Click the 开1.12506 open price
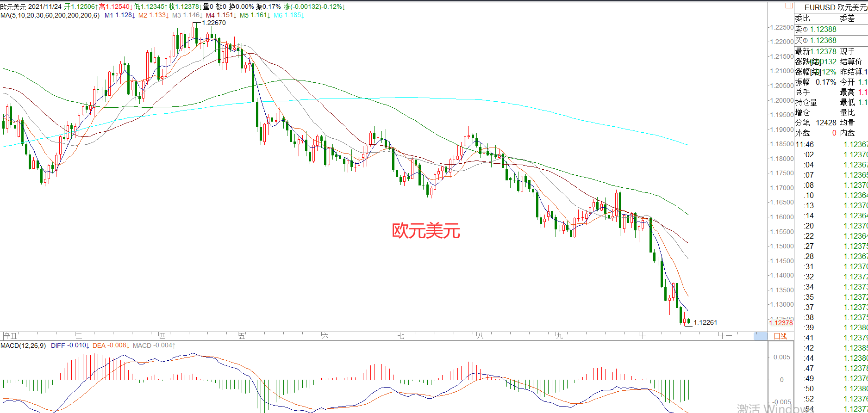 (81, 7)
